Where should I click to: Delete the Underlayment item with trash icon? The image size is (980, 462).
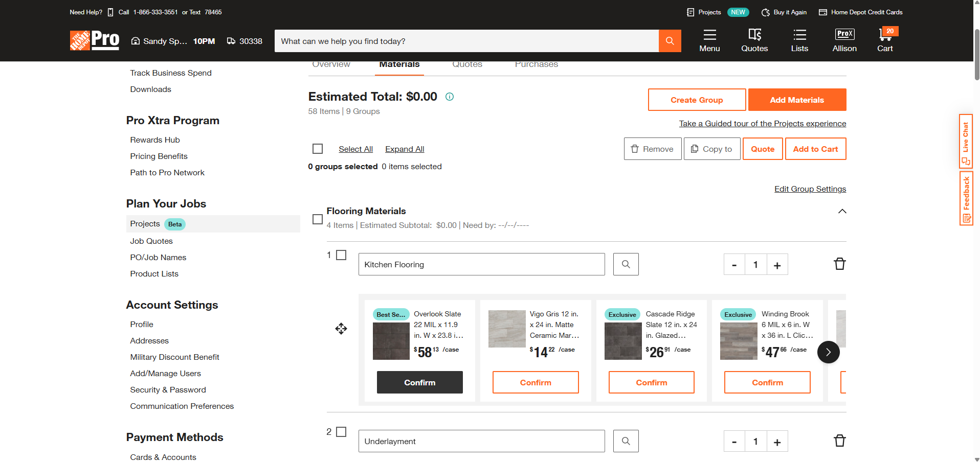coord(839,441)
